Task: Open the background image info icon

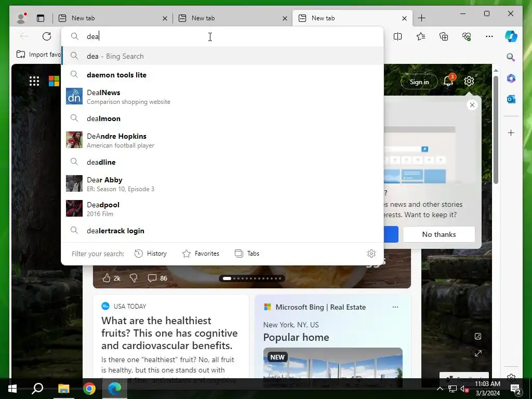Action: tap(478, 336)
